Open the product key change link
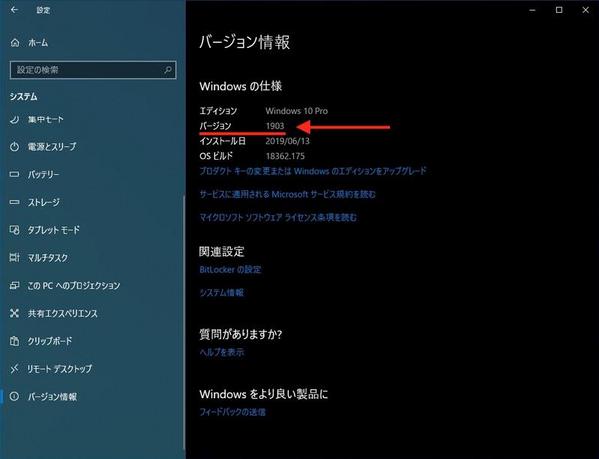Screen dimensions: 599x459 (x=313, y=171)
